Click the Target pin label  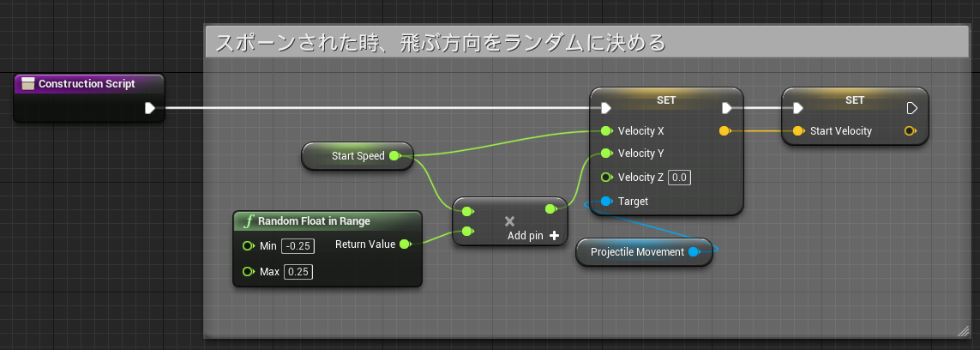click(633, 202)
